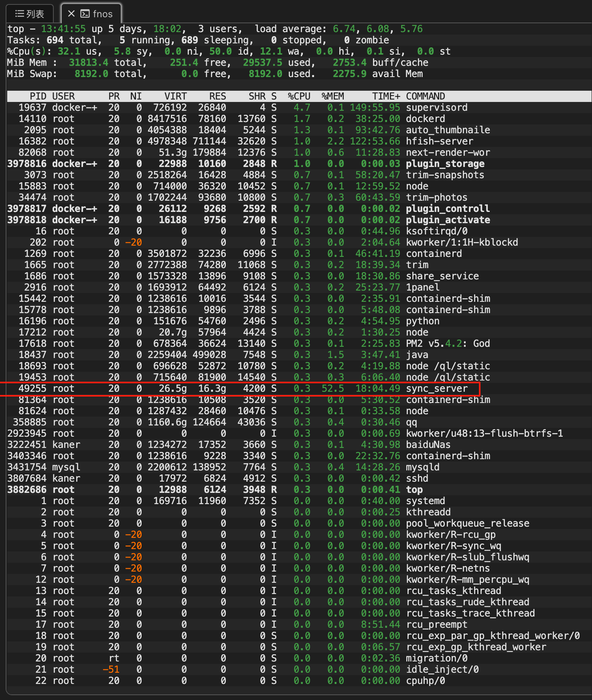Select the 2275.9 avail Mem value

(349, 74)
